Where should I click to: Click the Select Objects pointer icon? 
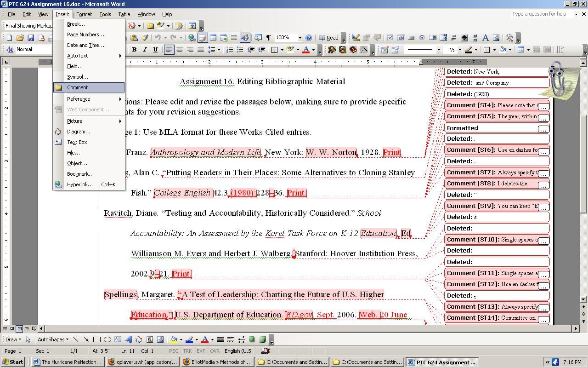point(28,339)
